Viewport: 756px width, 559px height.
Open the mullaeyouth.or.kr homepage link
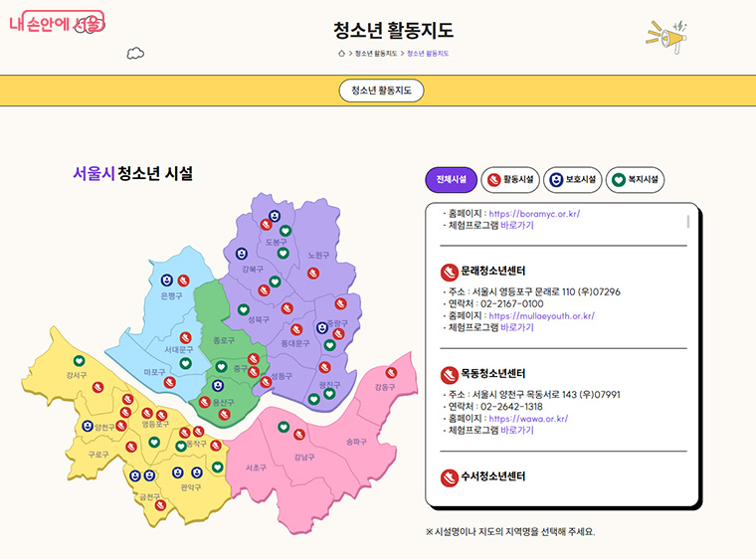coord(541,315)
